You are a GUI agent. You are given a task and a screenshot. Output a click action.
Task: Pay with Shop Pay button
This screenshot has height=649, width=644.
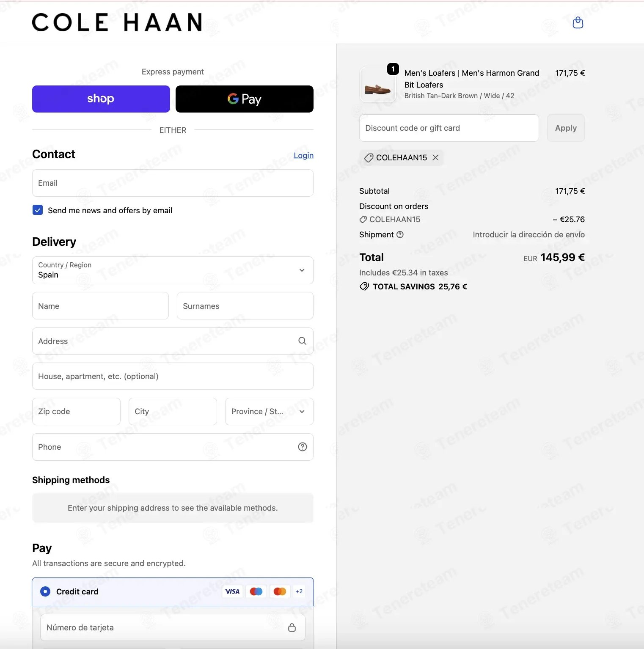point(101,99)
